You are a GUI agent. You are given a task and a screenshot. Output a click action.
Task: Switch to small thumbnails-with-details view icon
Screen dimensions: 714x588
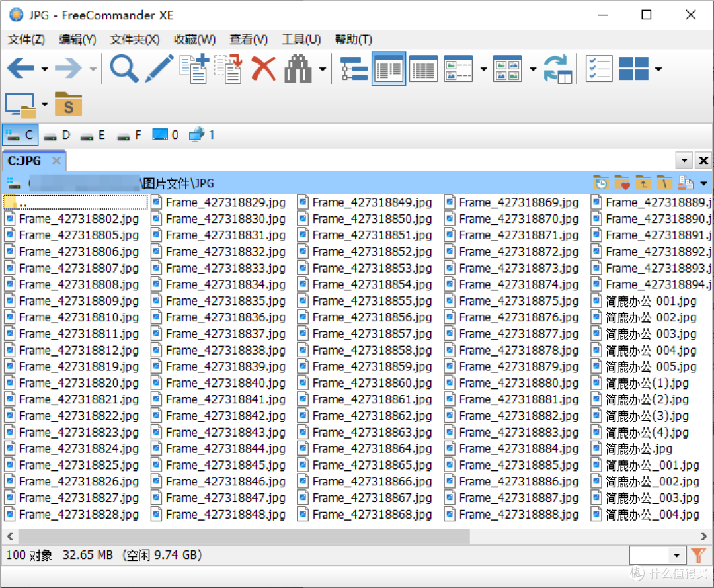point(458,69)
